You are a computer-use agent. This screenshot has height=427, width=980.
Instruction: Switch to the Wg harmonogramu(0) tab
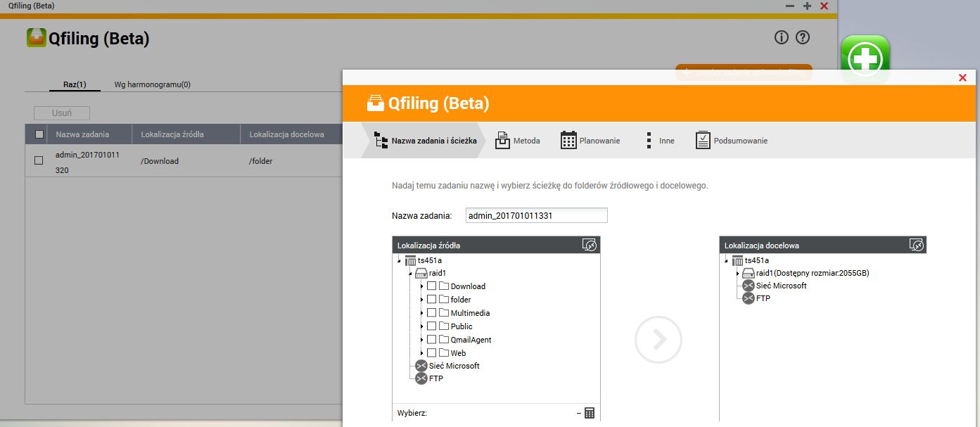tap(153, 84)
